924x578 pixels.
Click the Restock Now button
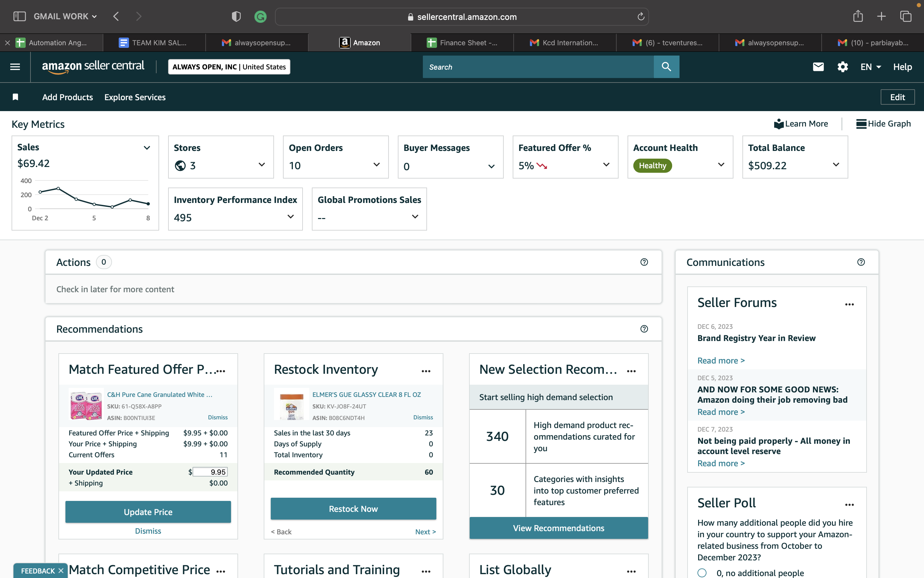[x=353, y=509]
